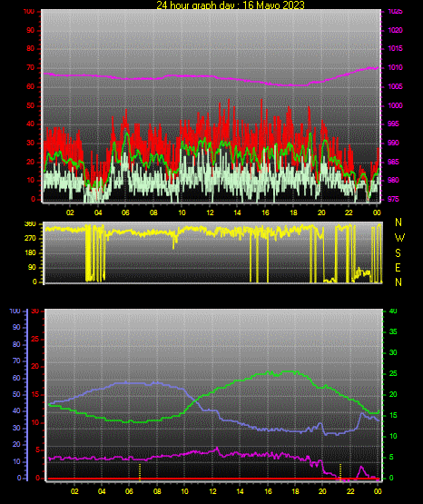Select the yellow dotted sunset marker near 21h

pyautogui.click(x=340, y=472)
